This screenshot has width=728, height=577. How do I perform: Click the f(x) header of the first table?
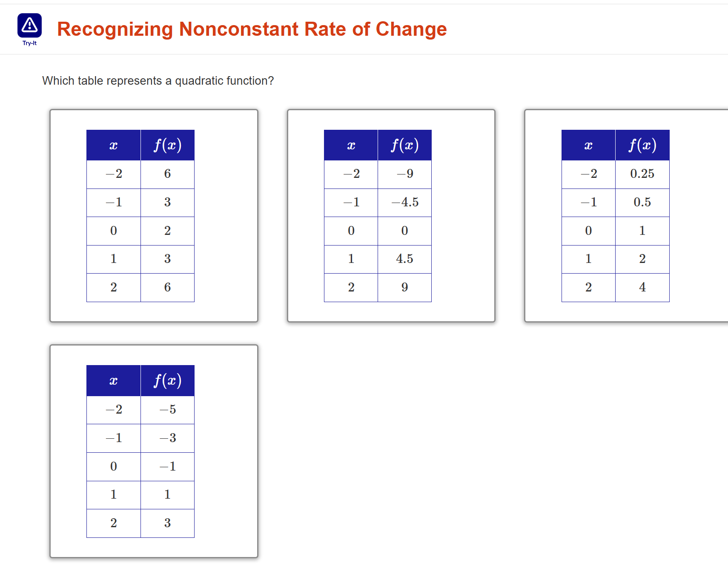168,145
